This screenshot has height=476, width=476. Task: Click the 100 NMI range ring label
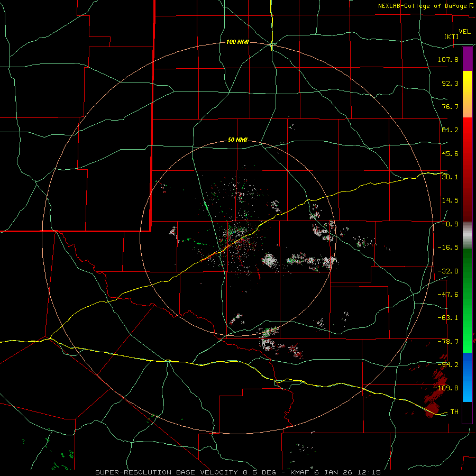237,42
